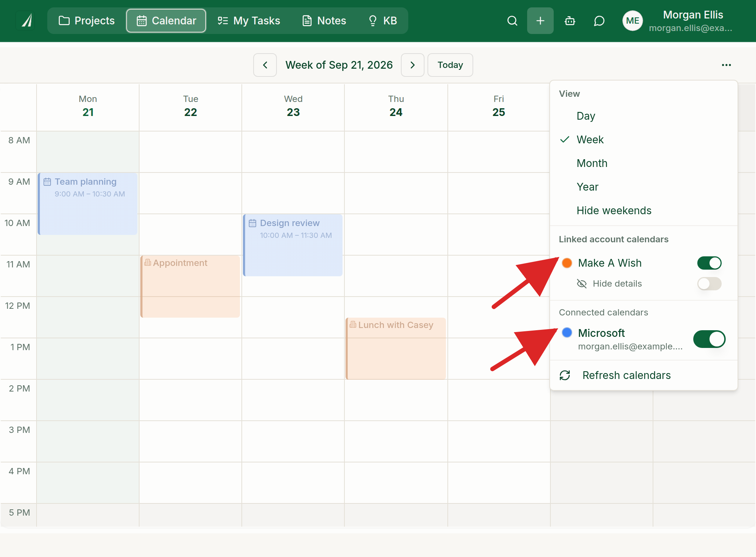This screenshot has height=557, width=756.
Task: Toggle the Microsoft calendar switch off
Action: click(x=709, y=339)
